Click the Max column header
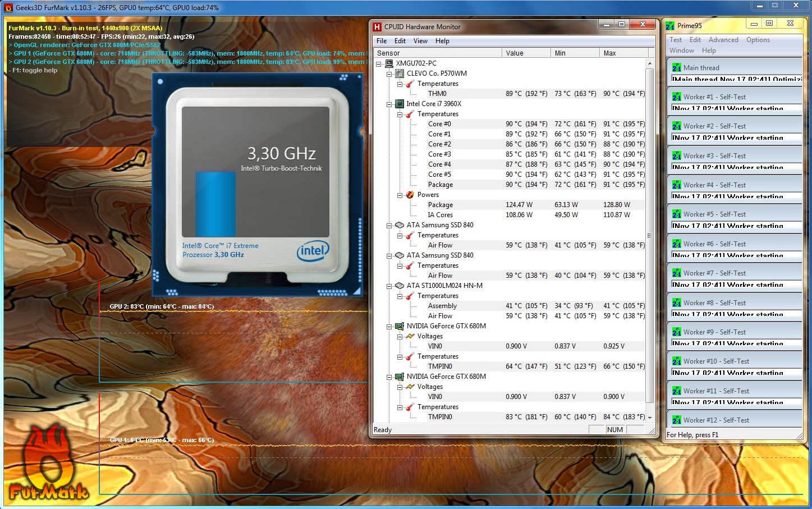The height and width of the screenshot is (509, 812). (623, 53)
